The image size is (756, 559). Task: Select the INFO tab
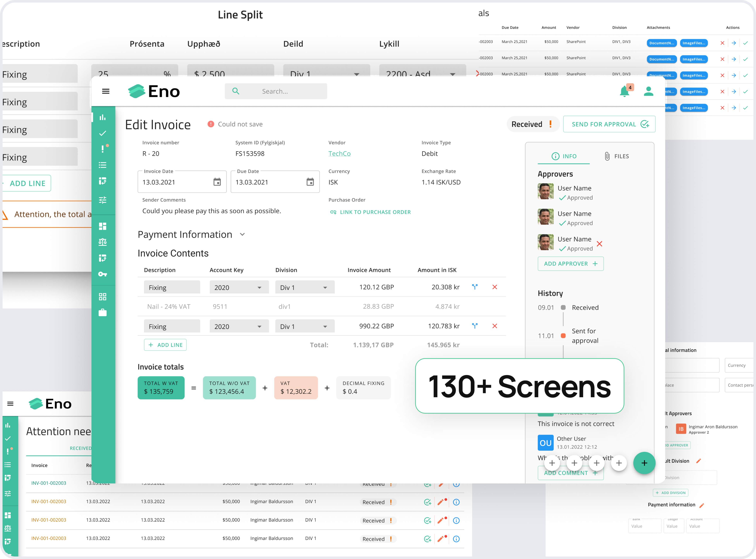564,156
